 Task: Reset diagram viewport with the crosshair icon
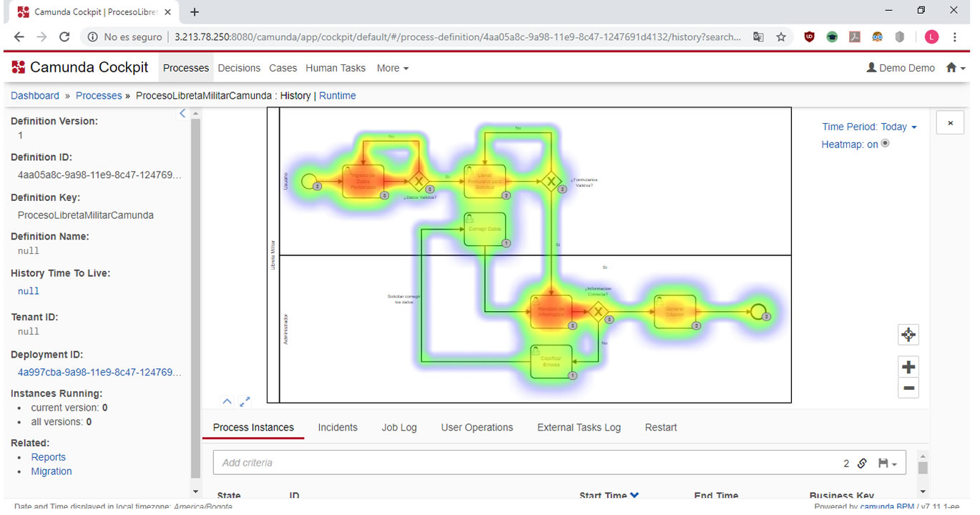[908, 335]
